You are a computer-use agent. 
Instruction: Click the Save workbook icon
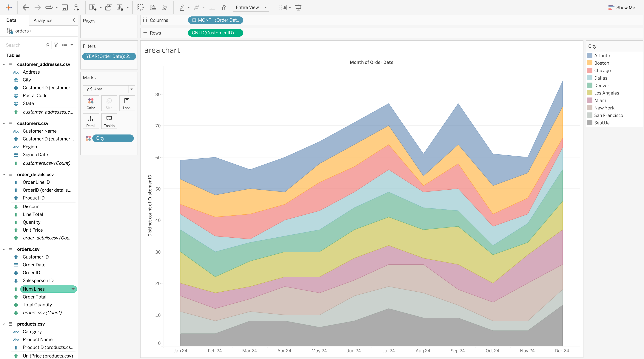pyautogui.click(x=64, y=7)
